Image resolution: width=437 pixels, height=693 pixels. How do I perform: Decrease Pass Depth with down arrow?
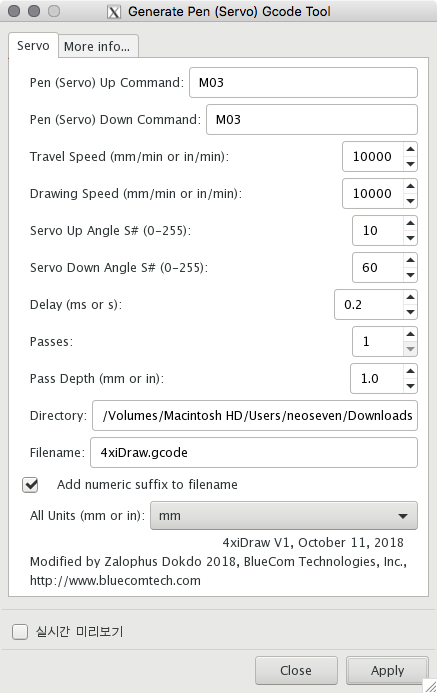410,386
